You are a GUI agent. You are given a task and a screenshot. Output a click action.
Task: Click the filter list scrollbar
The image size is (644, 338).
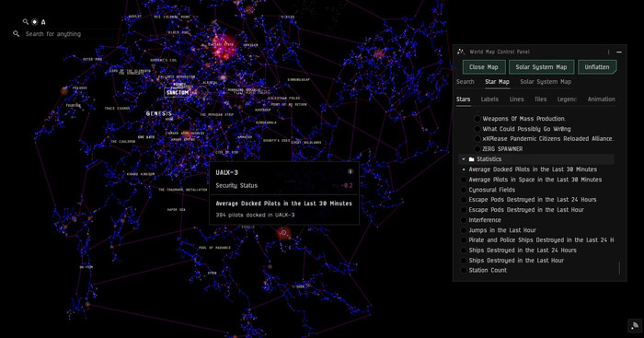point(619,268)
